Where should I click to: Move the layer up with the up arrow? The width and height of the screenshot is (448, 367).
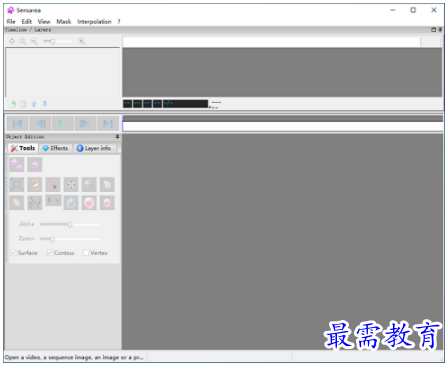point(34,104)
